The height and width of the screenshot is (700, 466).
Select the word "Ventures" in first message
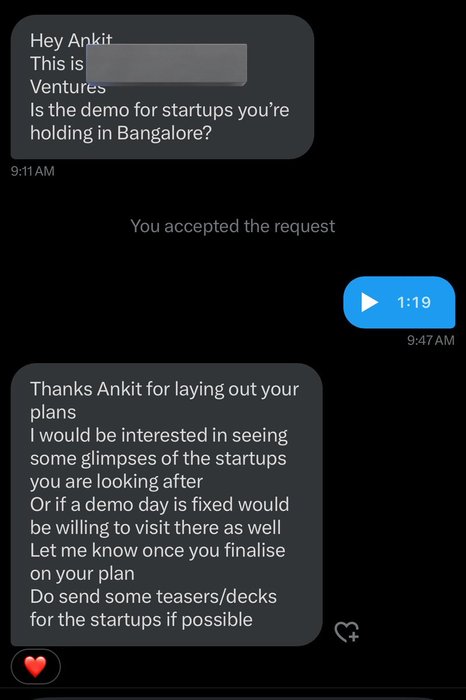tap(68, 87)
